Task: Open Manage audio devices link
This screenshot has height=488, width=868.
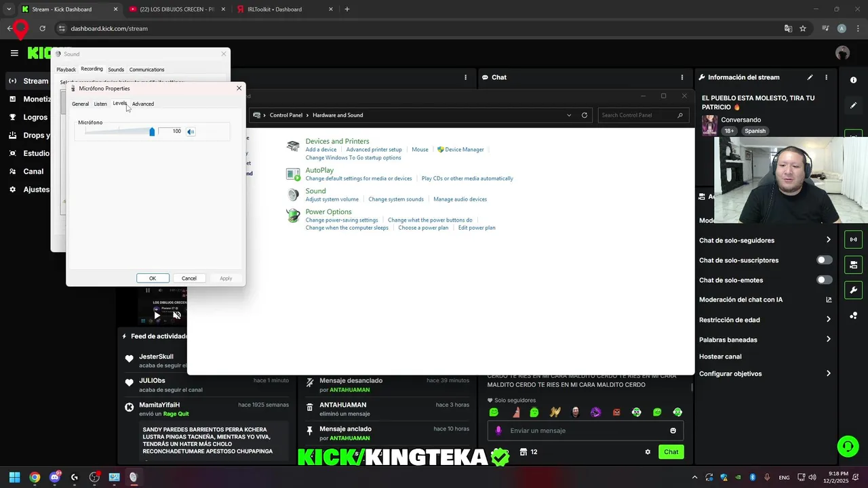Action: (460, 199)
